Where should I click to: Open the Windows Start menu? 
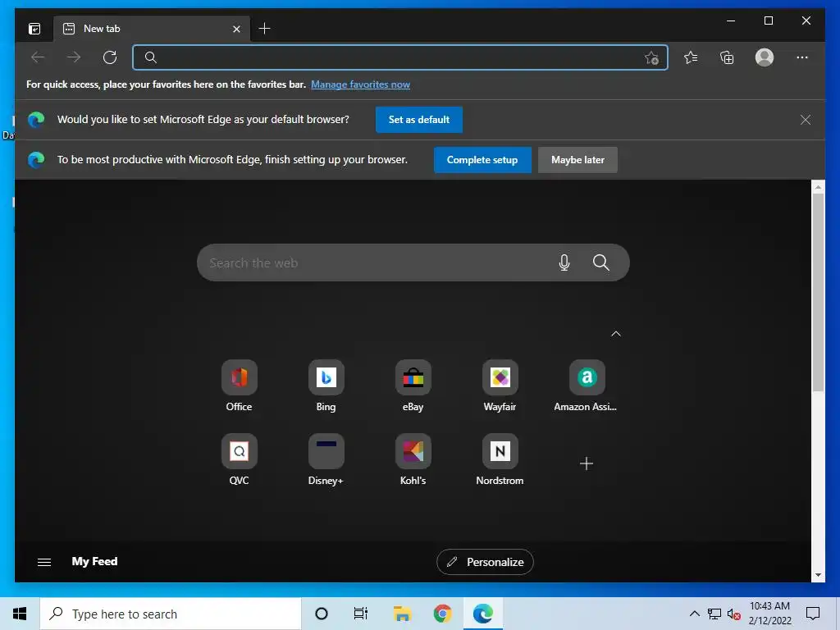pos(20,614)
